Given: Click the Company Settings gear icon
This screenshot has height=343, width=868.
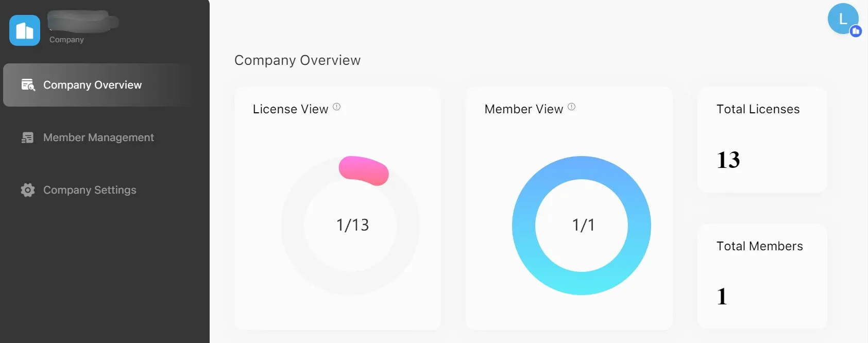Looking at the screenshot, I should [28, 190].
